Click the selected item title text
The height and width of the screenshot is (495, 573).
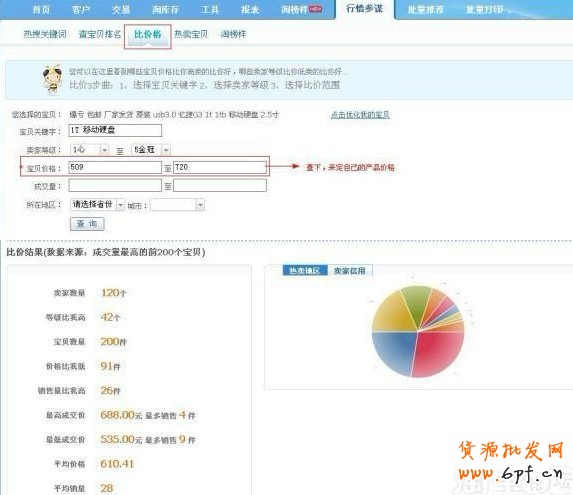click(174, 115)
